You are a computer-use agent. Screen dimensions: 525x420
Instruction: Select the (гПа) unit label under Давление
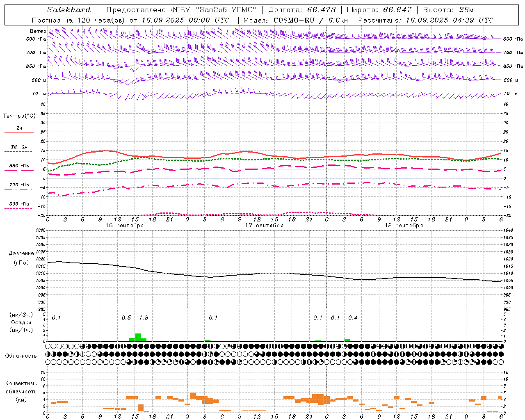coord(21,262)
